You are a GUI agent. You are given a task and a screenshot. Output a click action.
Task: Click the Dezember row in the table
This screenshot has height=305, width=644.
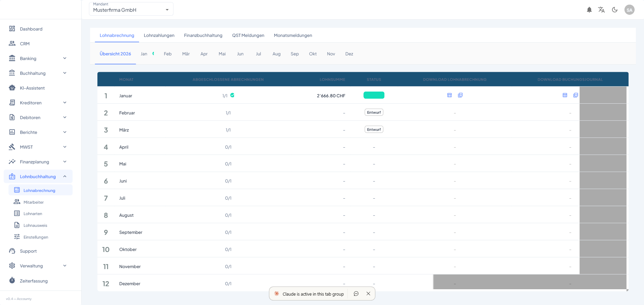[130, 284]
